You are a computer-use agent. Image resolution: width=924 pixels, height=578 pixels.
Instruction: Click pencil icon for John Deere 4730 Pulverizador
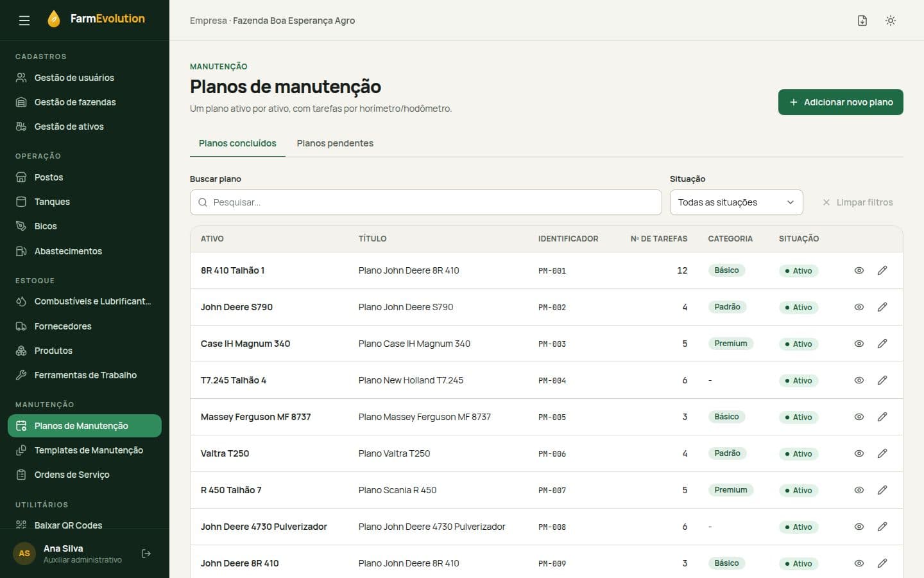[882, 527]
